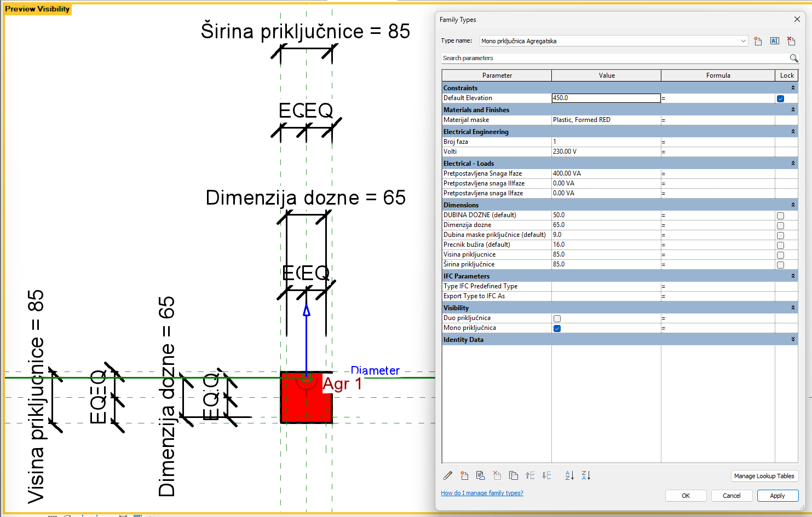Click the search magnifier icon
Viewport: 812px width, 517px height.
point(793,58)
